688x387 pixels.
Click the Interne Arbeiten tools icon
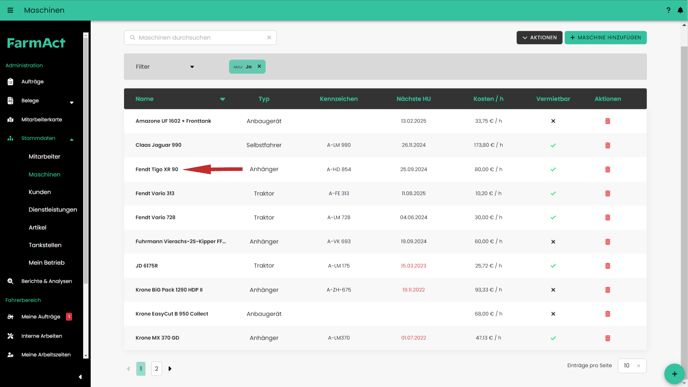click(10, 336)
